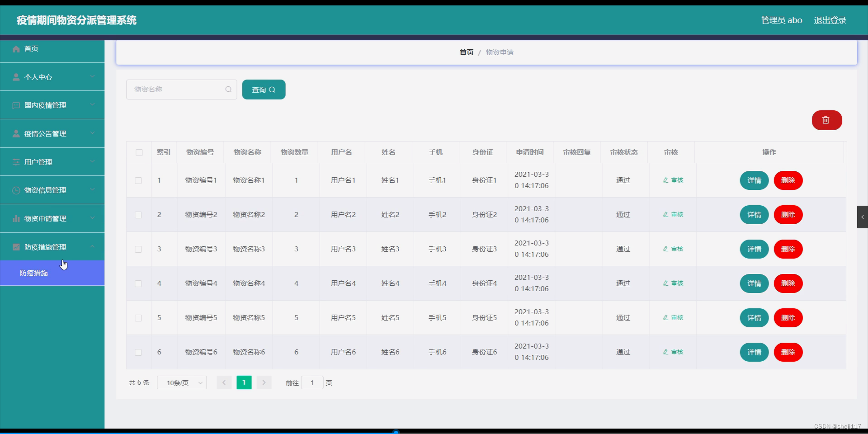Select the 防疫措施 submenu item

point(52,273)
